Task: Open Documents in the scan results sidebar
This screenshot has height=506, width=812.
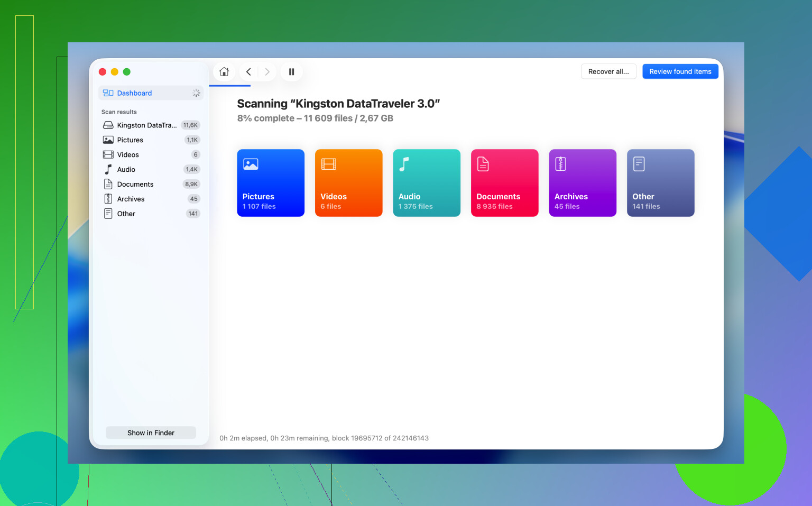Action: 151,185
